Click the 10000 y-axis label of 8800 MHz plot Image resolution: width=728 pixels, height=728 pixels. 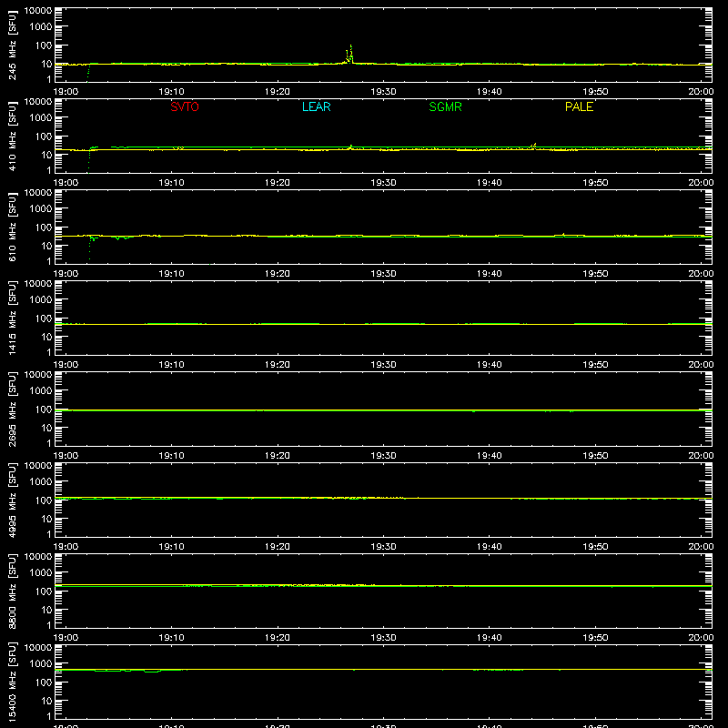[x=38, y=557]
